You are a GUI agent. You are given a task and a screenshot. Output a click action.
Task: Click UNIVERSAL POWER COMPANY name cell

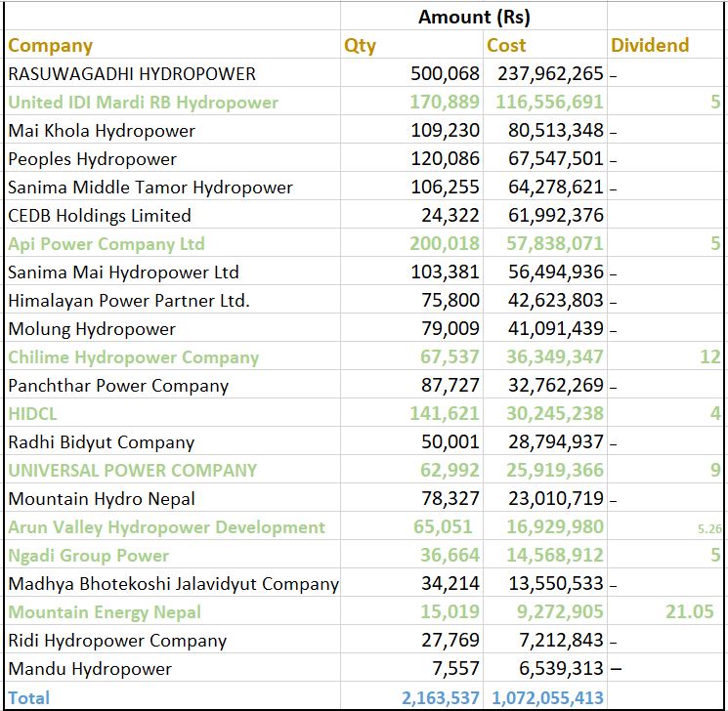click(133, 471)
